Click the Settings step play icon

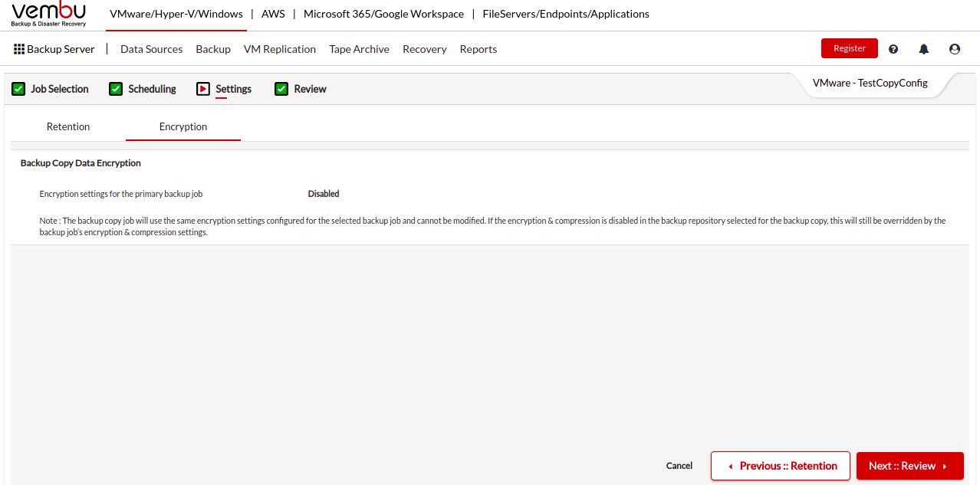pyautogui.click(x=203, y=89)
